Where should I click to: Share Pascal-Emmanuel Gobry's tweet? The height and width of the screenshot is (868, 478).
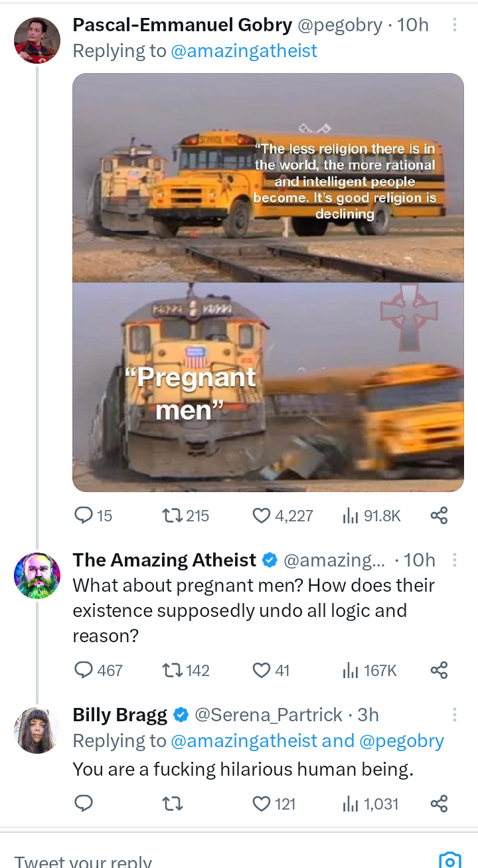click(439, 515)
